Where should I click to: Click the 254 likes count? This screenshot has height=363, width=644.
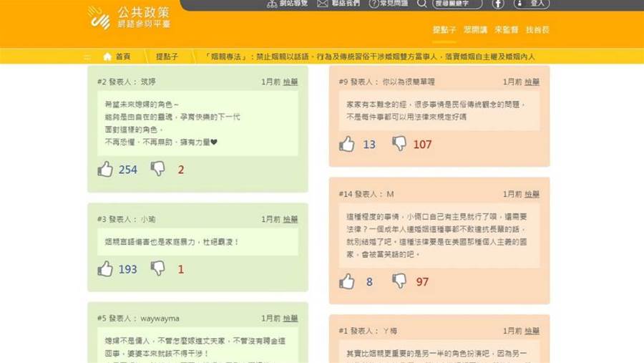pyautogui.click(x=128, y=170)
